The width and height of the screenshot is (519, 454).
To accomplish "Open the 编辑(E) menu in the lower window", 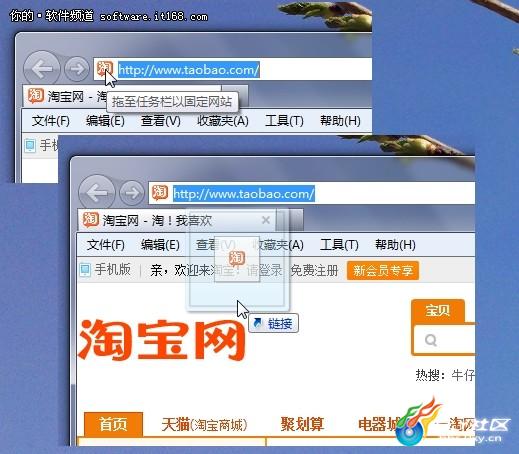I will coord(160,245).
